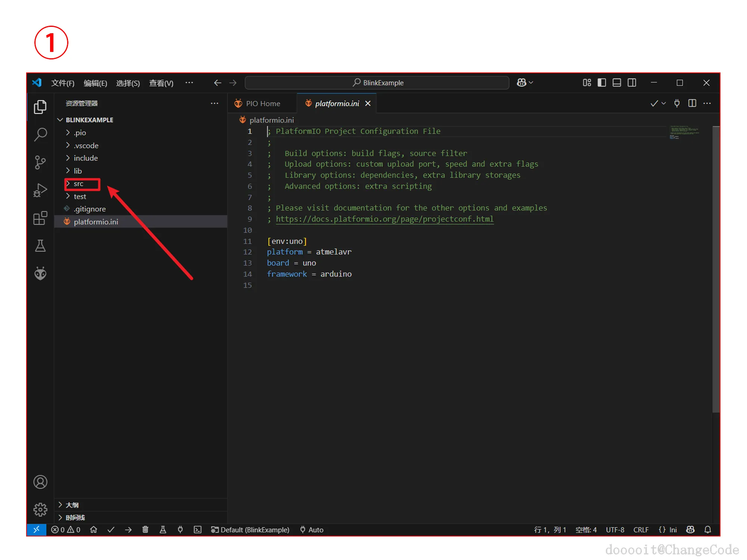Click the CRLF line ending indicator
747x560 pixels.
[641, 530]
